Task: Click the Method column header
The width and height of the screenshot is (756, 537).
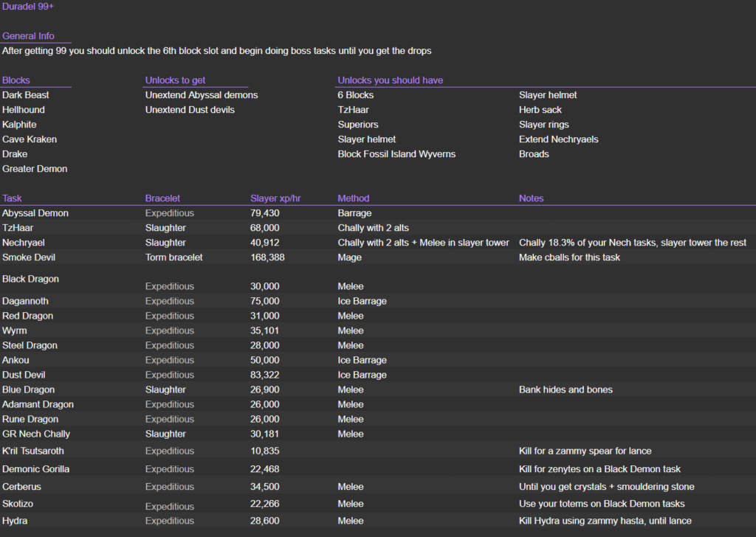Action: tap(354, 198)
